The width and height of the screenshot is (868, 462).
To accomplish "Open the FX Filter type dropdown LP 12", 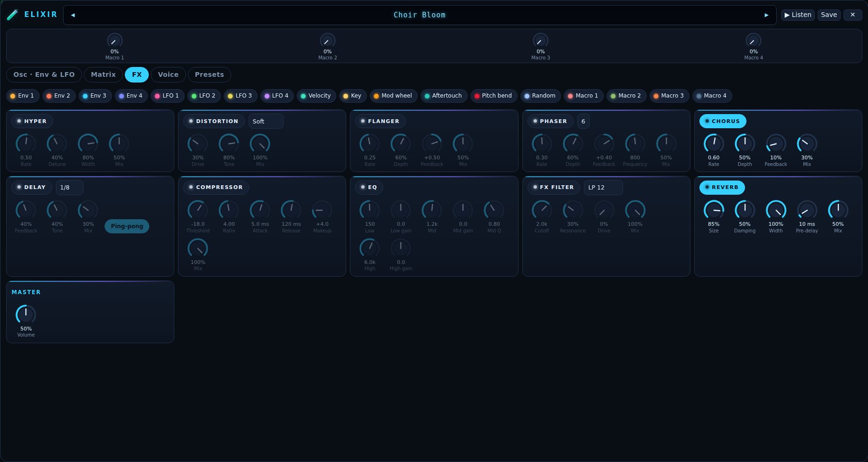I will (603, 187).
